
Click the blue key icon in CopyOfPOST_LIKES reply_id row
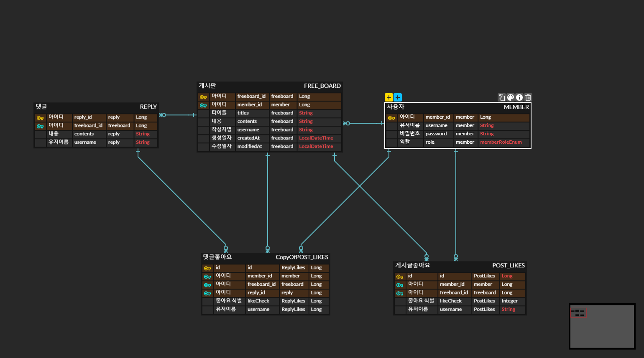(207, 293)
